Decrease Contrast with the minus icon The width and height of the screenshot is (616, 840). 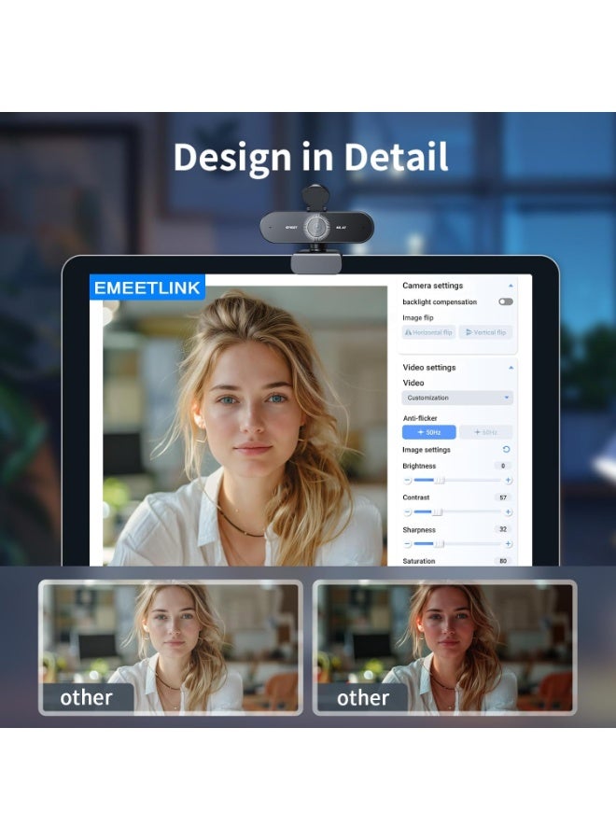coord(408,512)
